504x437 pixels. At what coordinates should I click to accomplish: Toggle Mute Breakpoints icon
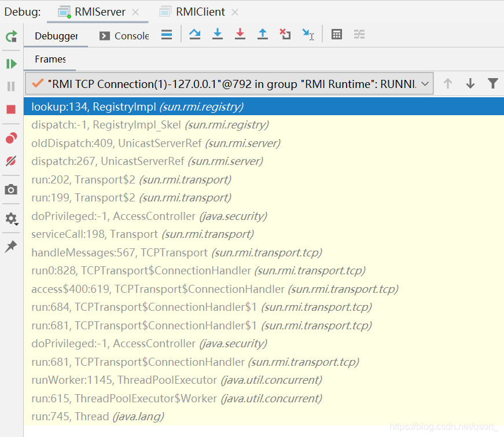(11, 161)
